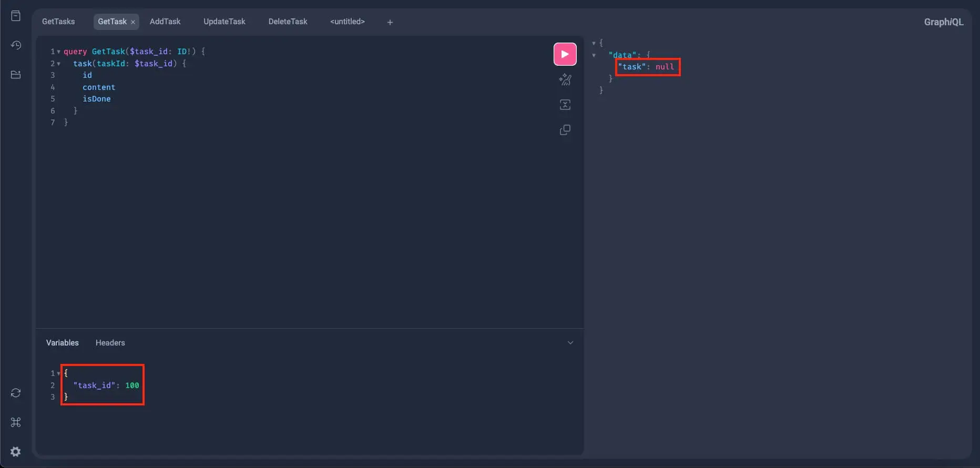Run the GetTask query with play button
Screen dimensions: 980x468
coord(565,54)
